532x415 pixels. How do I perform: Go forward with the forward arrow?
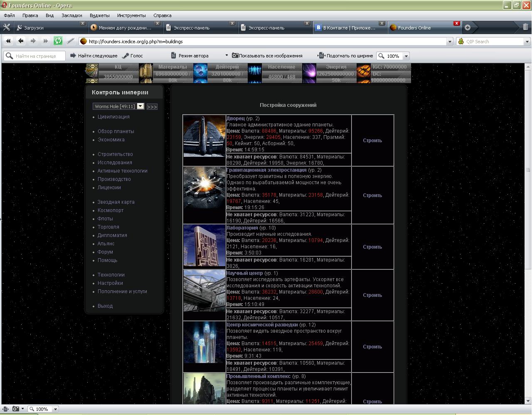33,41
